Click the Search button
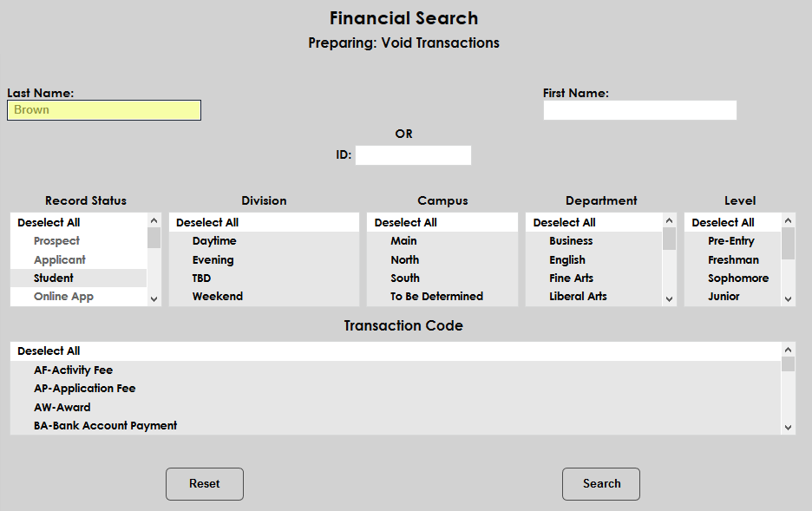 tap(600, 484)
